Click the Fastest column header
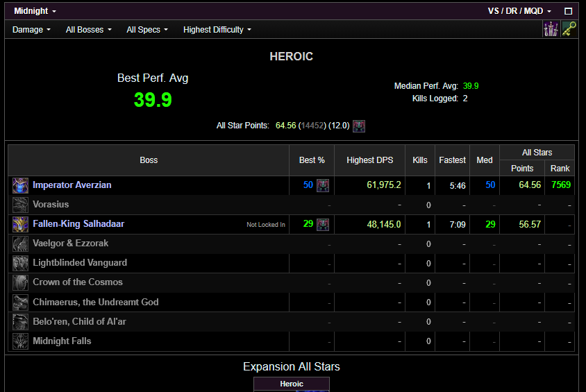The image size is (586, 392). click(452, 160)
